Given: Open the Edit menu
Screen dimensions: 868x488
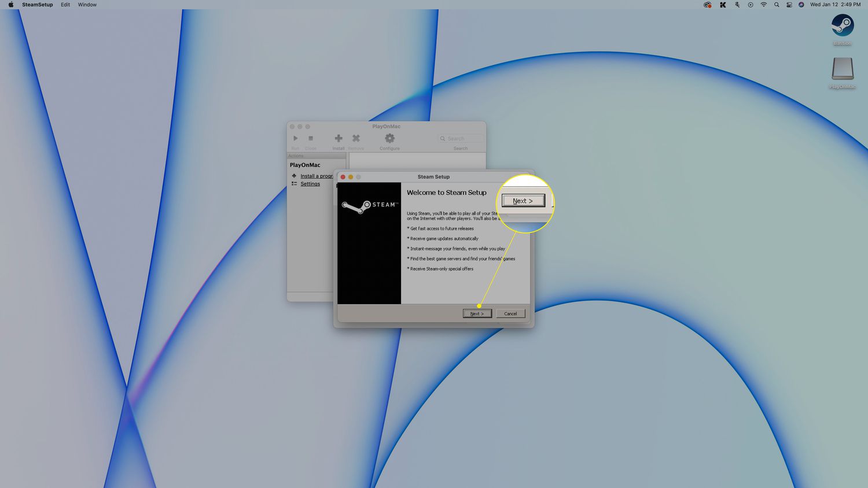Looking at the screenshot, I should pyautogui.click(x=65, y=5).
